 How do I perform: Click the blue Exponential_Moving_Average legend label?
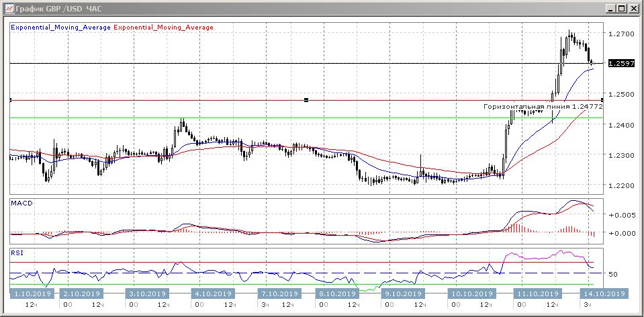61,28
